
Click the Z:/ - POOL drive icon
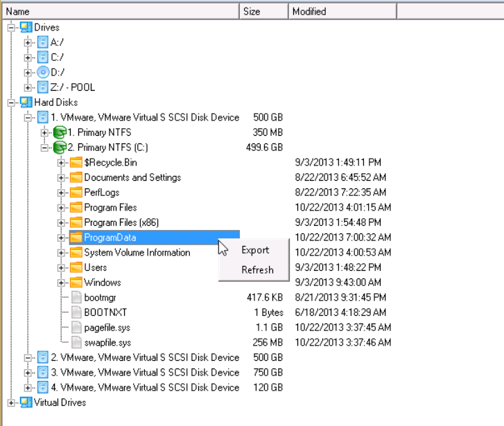(42, 87)
